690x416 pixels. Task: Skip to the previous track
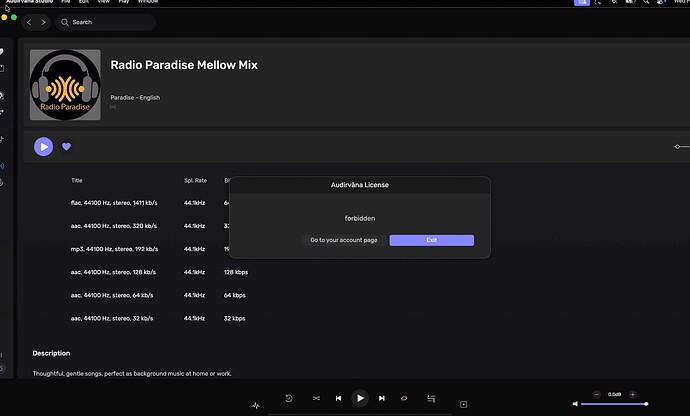coord(339,398)
